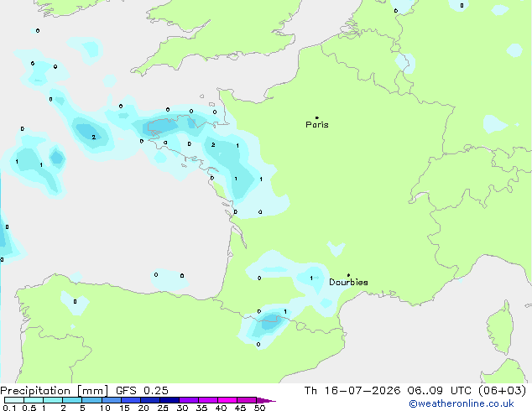Click the (06+03) forecast offset text
Image resolution: width=532 pixels, height=411 pixels.
click(503, 391)
